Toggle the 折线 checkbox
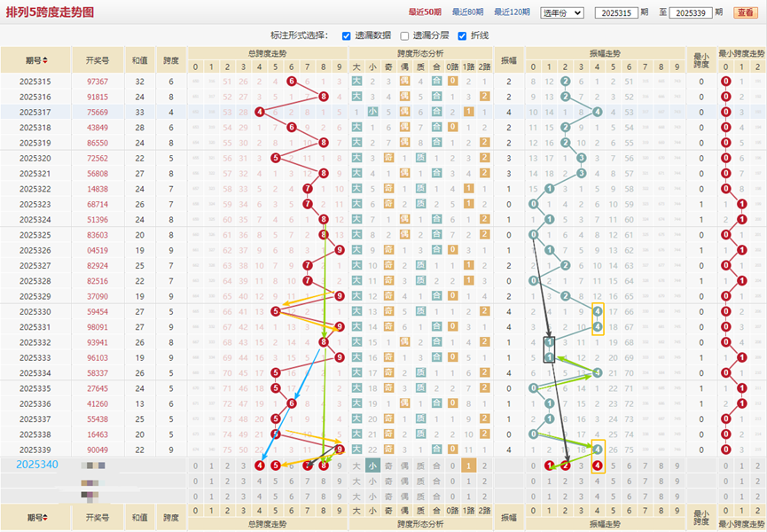 pos(462,35)
